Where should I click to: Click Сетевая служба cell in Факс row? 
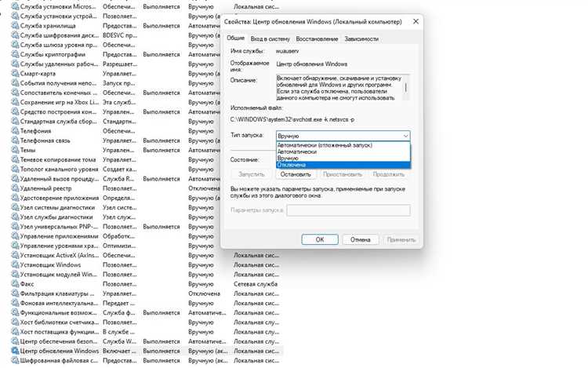coord(256,284)
